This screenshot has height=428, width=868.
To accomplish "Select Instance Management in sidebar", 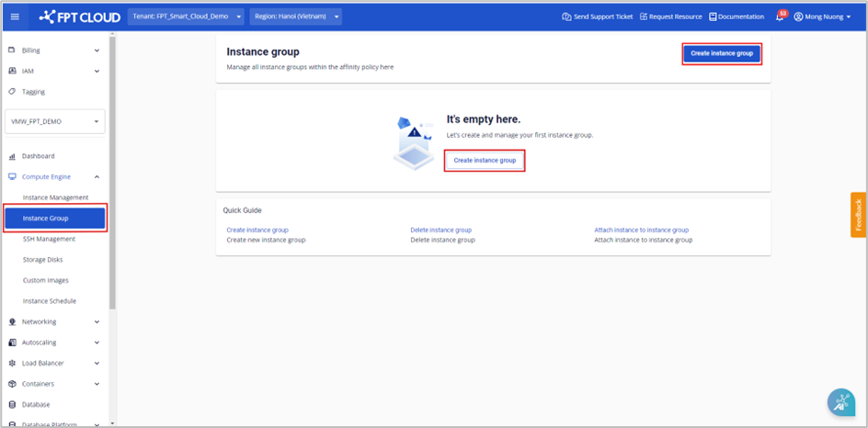I will point(55,197).
